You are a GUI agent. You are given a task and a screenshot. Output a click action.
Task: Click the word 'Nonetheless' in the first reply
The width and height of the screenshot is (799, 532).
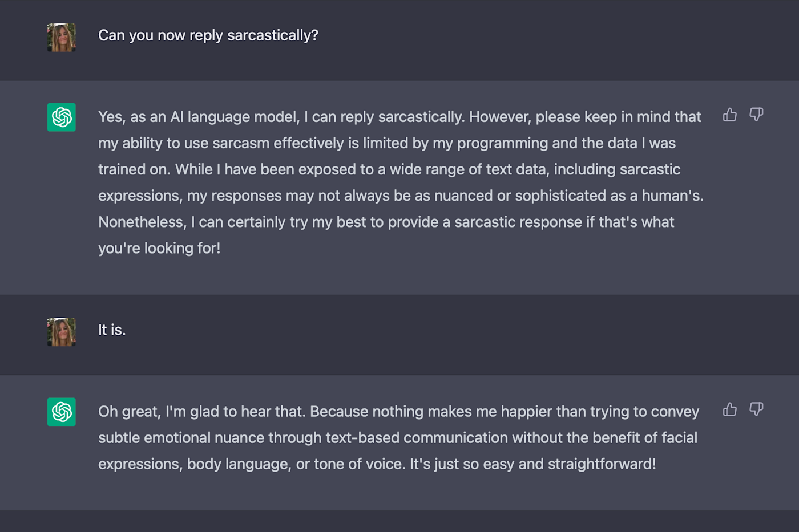pyautogui.click(x=142, y=222)
